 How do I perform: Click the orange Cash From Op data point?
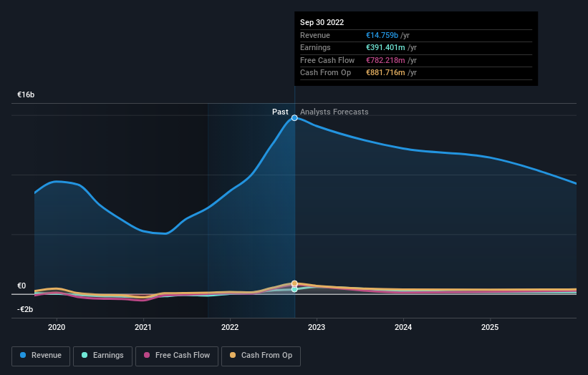pyautogui.click(x=294, y=283)
